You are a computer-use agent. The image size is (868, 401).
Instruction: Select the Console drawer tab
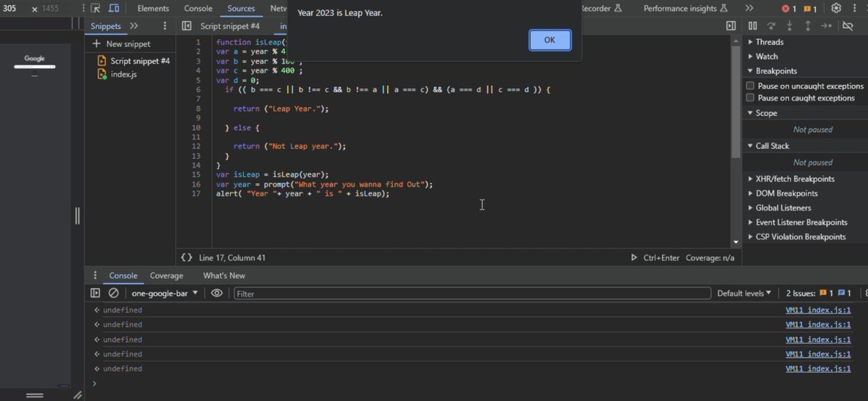123,276
